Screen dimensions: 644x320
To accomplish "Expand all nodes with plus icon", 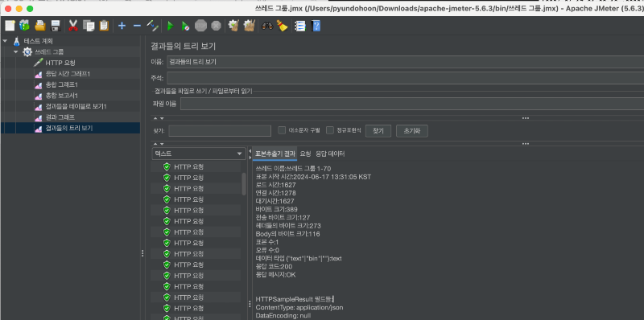I will pyautogui.click(x=122, y=26).
